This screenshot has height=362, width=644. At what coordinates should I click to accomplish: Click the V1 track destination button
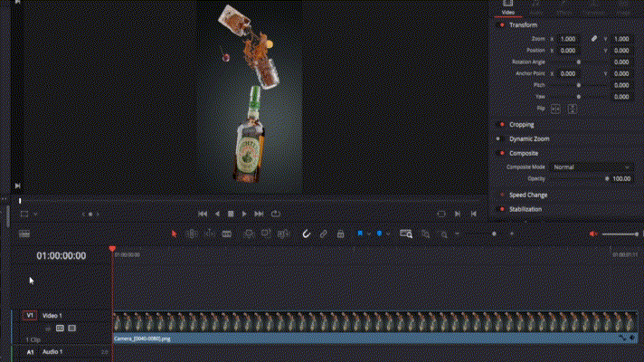tap(30, 316)
